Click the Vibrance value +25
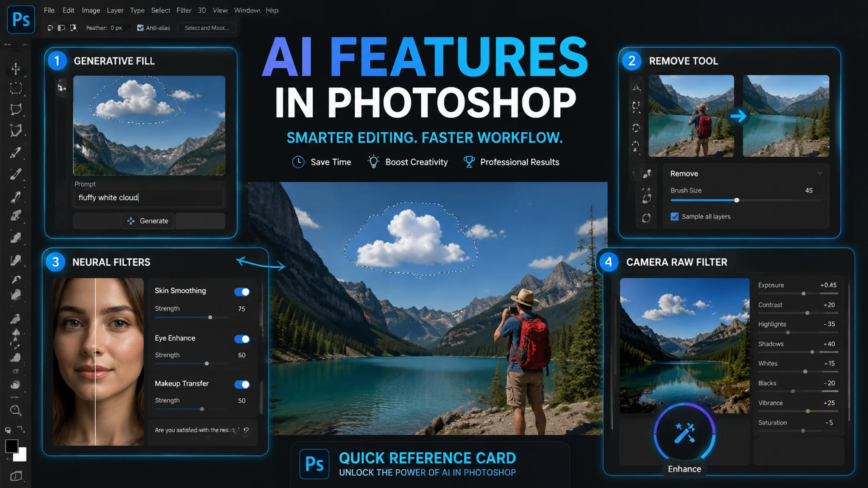 tap(829, 403)
